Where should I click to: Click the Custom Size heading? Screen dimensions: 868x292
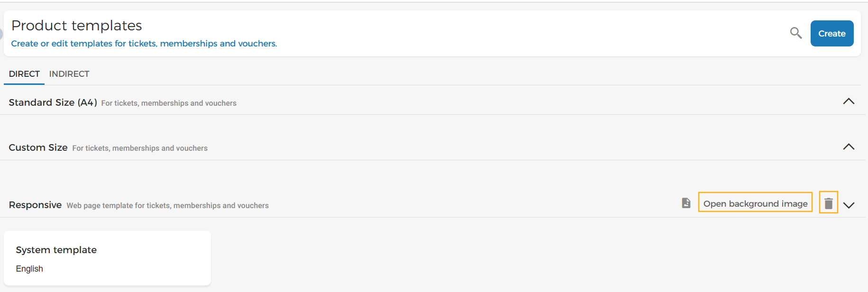[38, 147]
